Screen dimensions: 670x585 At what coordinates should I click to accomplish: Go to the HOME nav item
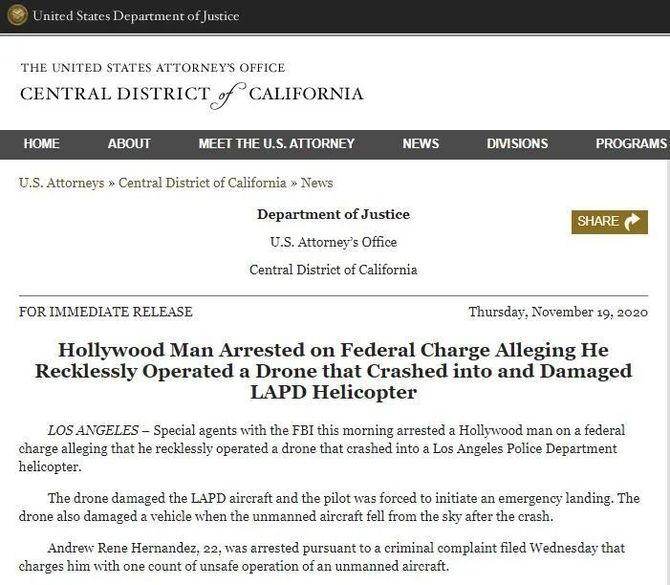(42, 144)
